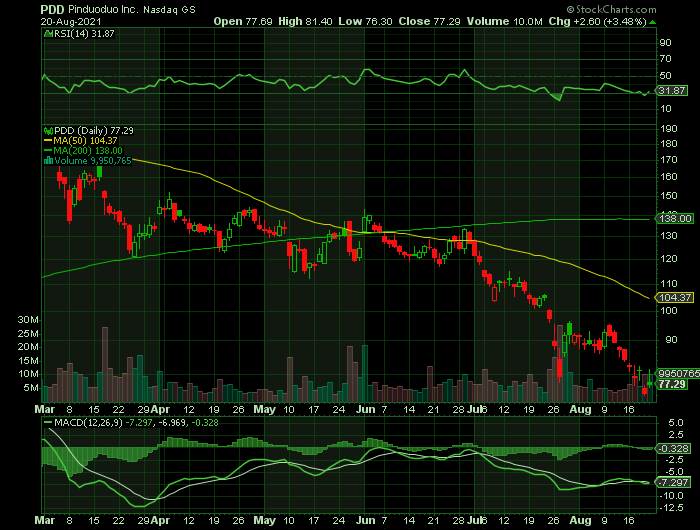Click the Apr label under the MACD panel
The height and width of the screenshot is (530, 700).
pos(160,521)
